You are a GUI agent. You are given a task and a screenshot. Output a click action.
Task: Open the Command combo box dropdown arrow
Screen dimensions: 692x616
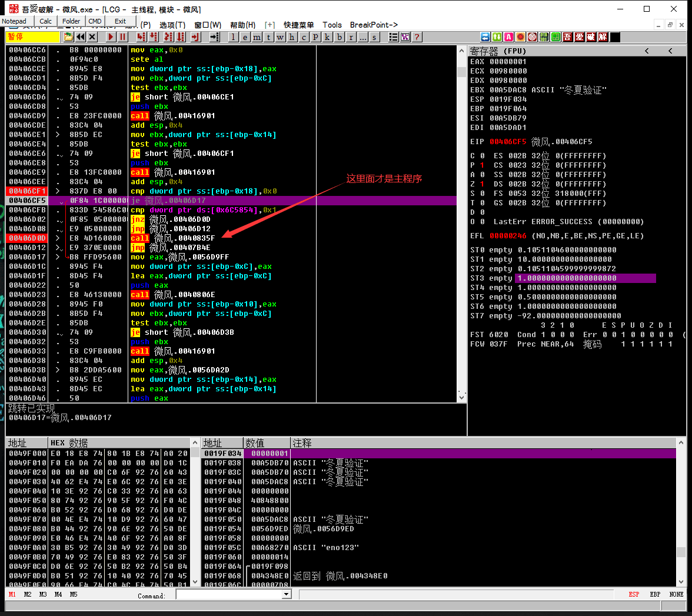tap(287, 594)
